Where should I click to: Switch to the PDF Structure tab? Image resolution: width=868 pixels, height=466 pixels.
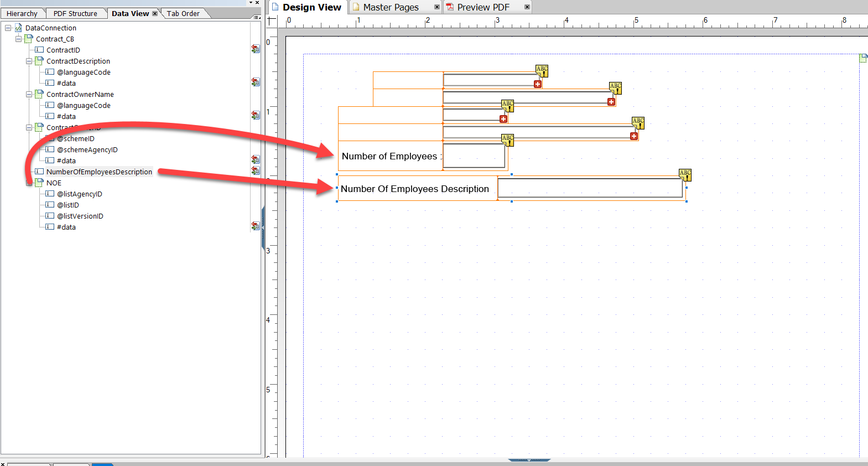pos(75,13)
